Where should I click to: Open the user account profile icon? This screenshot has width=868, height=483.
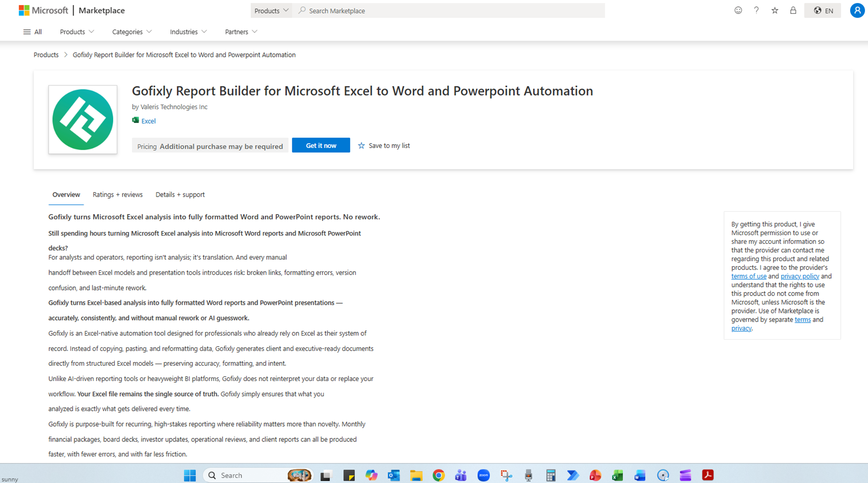(x=857, y=10)
